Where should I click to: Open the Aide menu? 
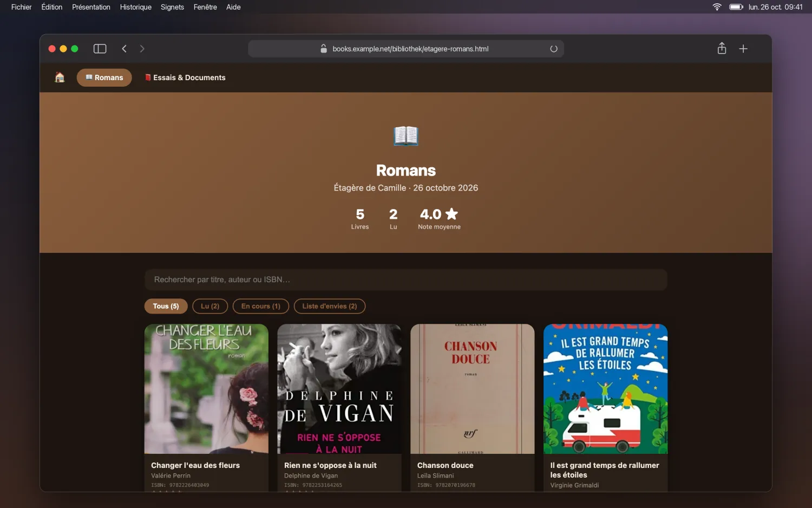[233, 7]
